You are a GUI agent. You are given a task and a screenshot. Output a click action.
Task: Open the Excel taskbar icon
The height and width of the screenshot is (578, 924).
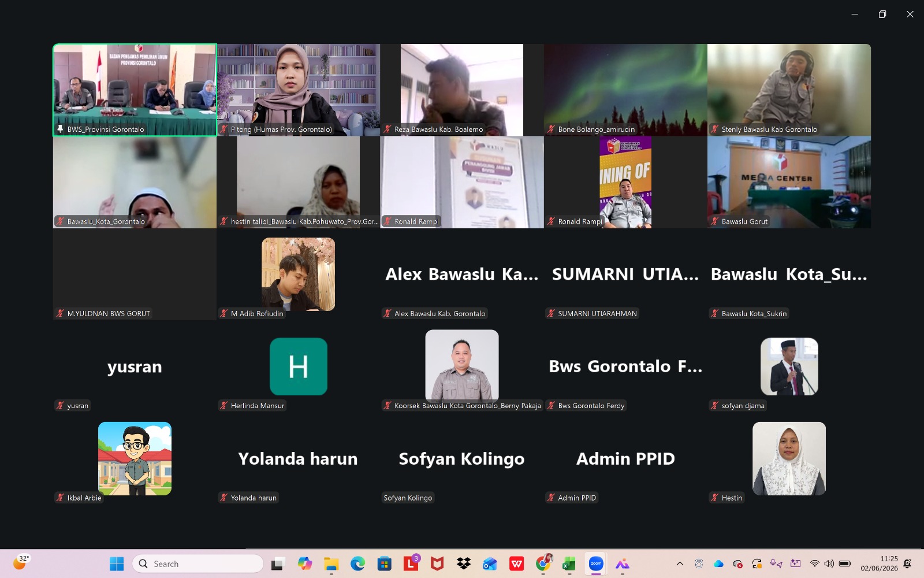click(x=569, y=564)
